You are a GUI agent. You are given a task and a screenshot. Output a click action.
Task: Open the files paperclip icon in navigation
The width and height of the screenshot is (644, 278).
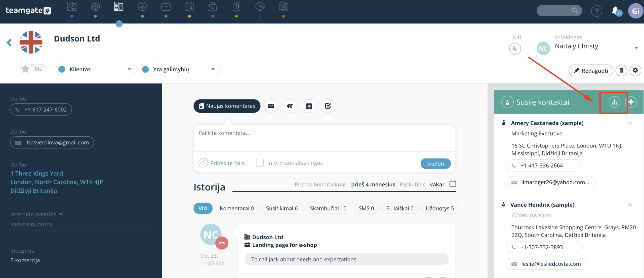point(236,7)
